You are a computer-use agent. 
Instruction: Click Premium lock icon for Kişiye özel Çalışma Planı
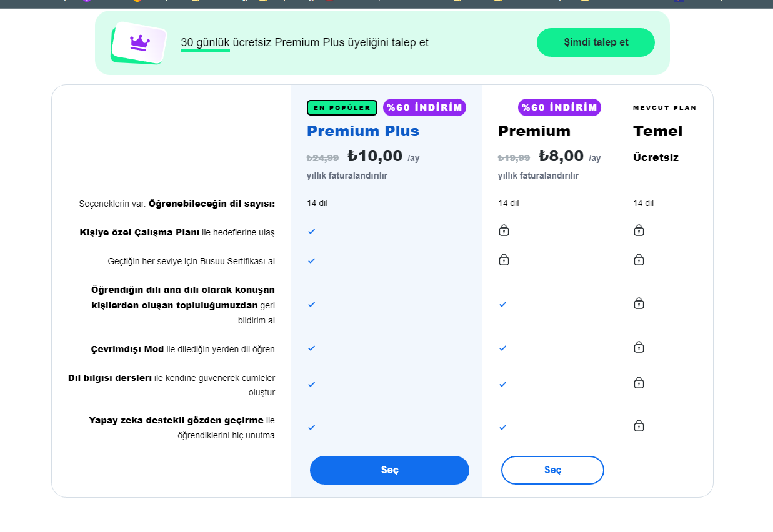coord(504,230)
